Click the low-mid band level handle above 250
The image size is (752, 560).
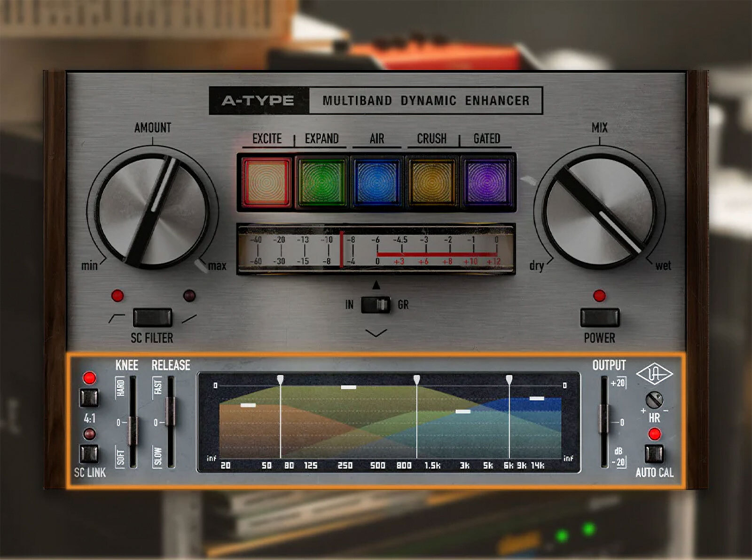pos(348,387)
